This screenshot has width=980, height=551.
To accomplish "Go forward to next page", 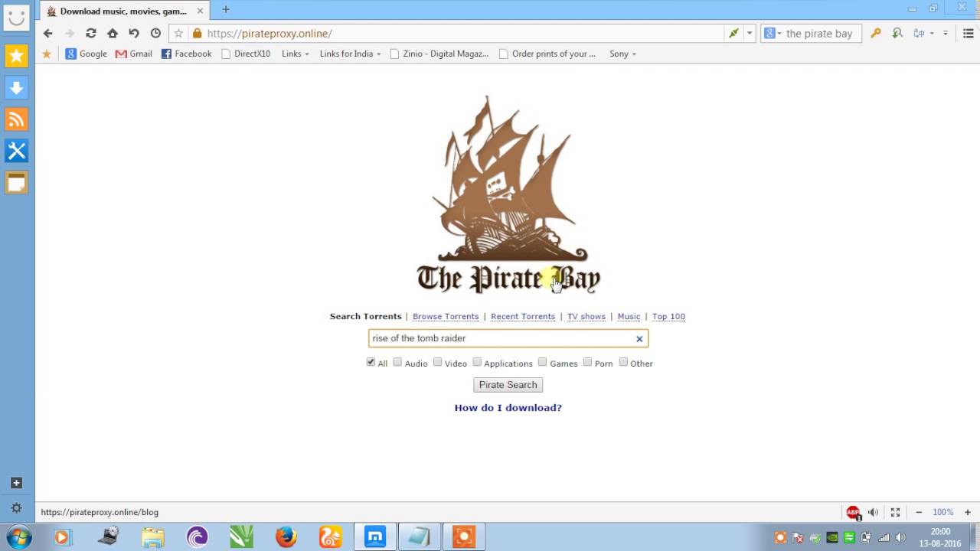I will click(70, 34).
